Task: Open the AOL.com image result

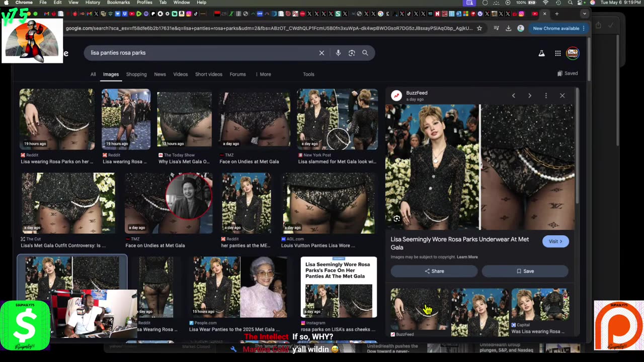Action: (x=328, y=211)
